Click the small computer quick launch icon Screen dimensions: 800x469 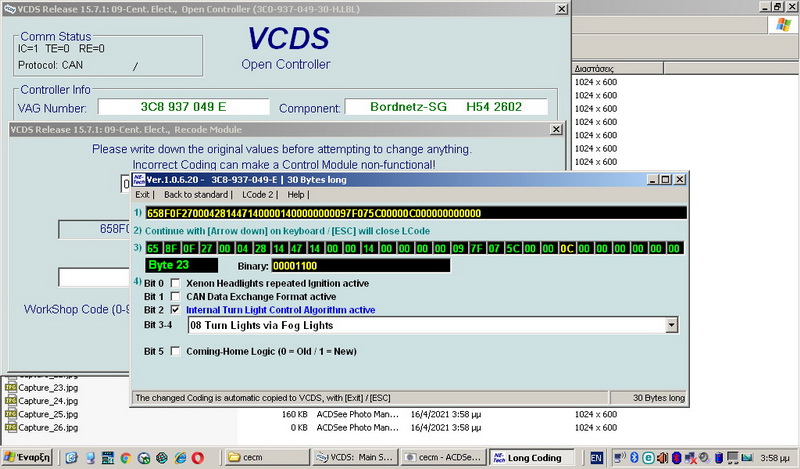point(90,458)
